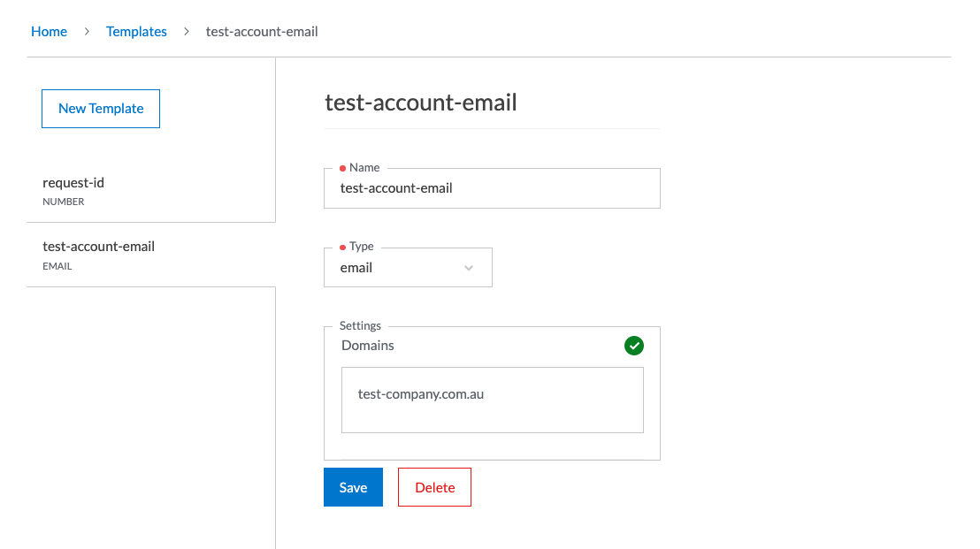Click the NUMBER label under request-id
The height and width of the screenshot is (549, 980).
[x=63, y=202]
